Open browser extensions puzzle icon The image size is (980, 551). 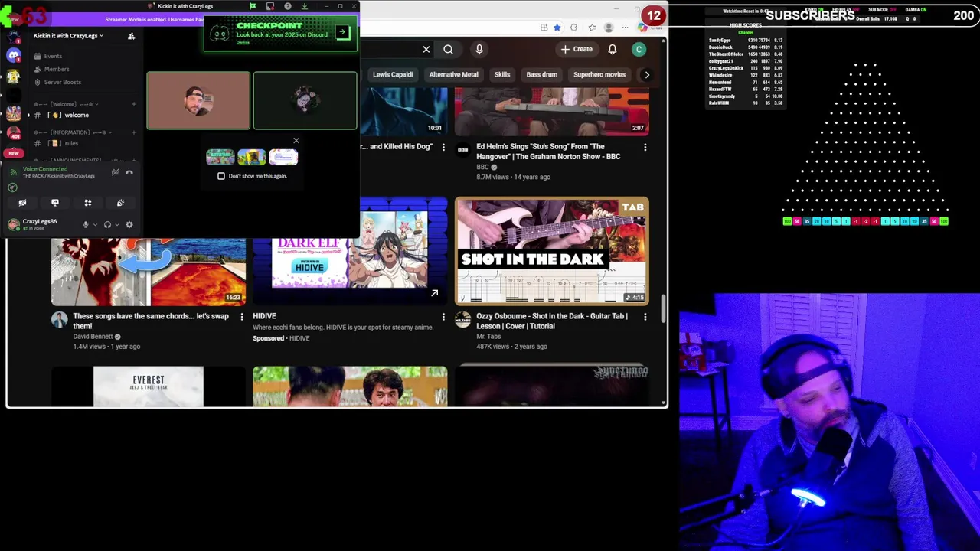tap(573, 28)
